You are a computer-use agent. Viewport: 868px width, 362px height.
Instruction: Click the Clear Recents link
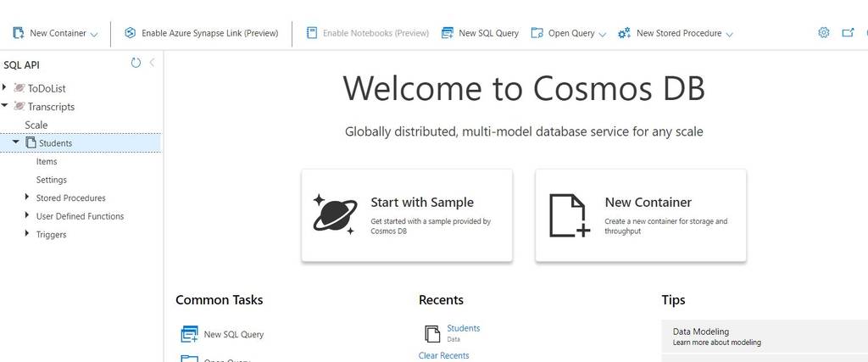point(443,355)
